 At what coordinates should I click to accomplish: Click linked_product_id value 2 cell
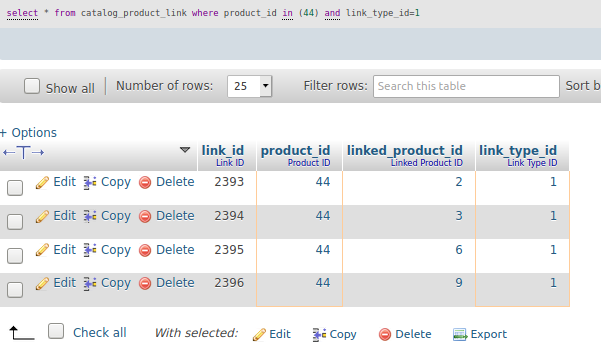pos(409,188)
